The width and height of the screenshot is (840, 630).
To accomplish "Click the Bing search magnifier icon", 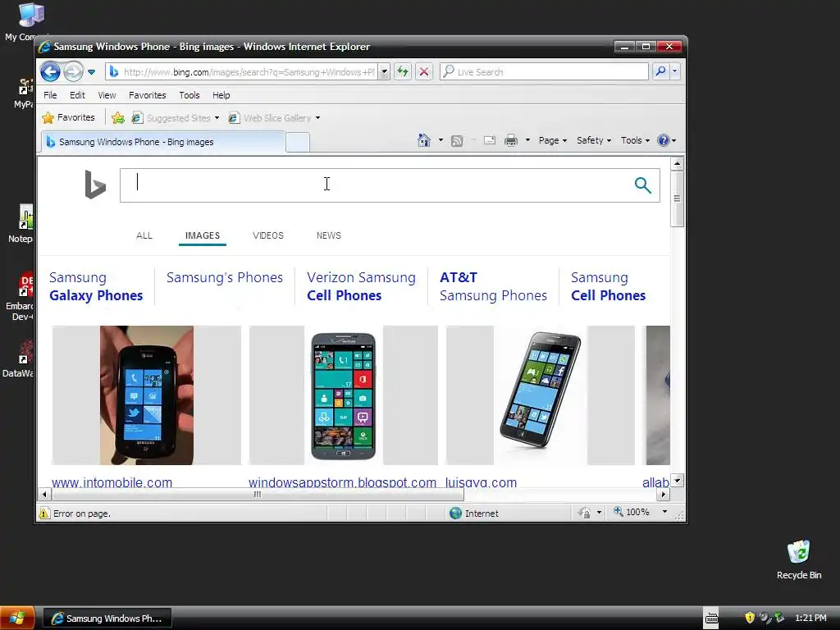I will 643,185.
